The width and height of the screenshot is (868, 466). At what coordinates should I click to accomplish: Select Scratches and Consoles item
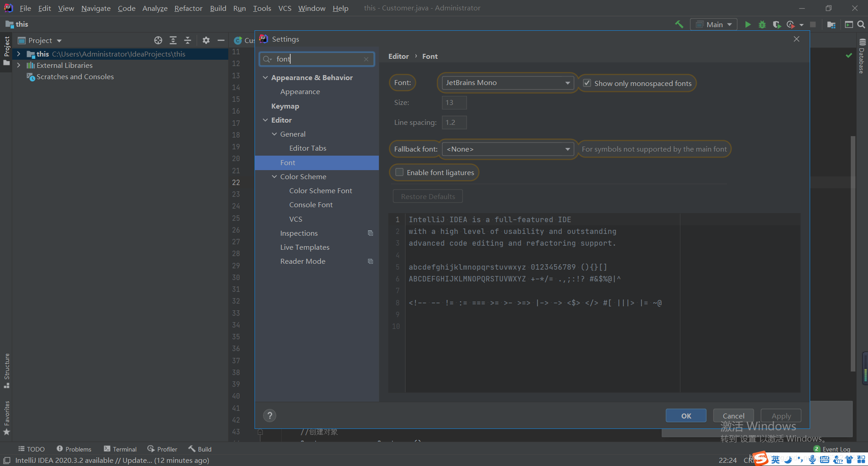coord(75,77)
